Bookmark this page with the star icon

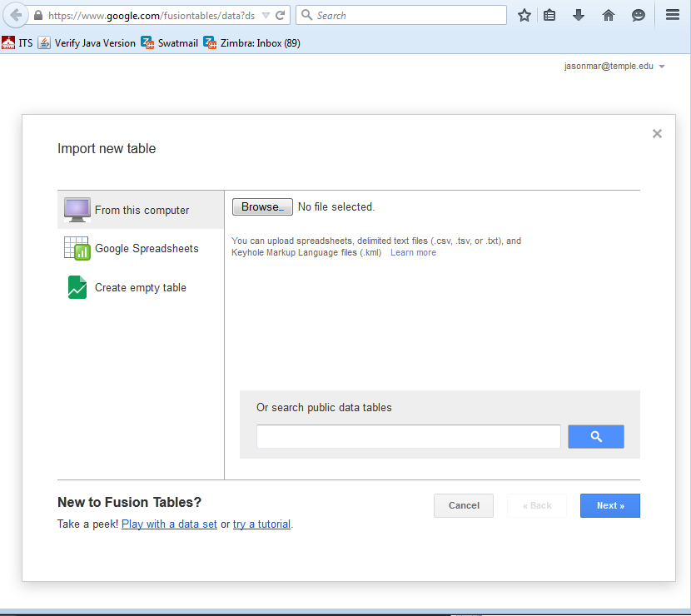(524, 16)
